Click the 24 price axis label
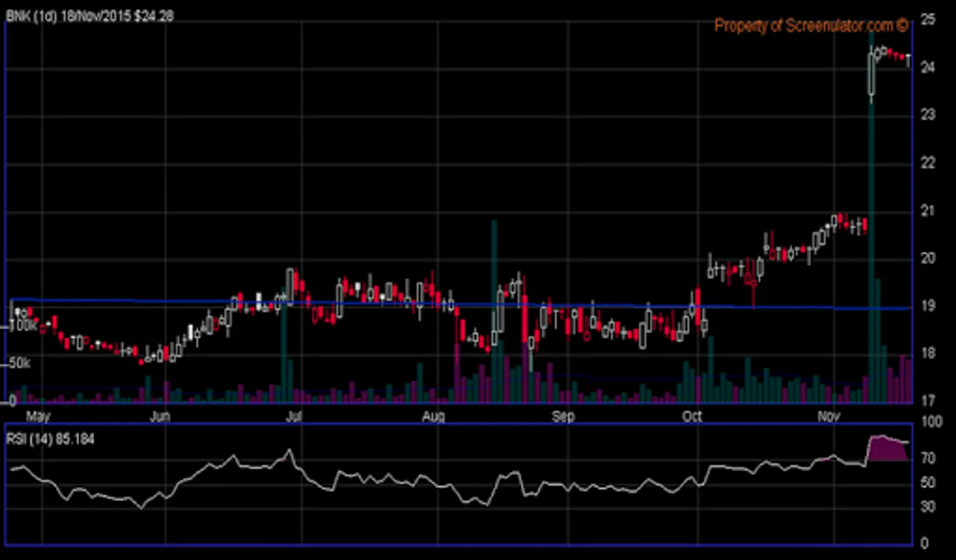The image size is (956, 560). pos(928,67)
